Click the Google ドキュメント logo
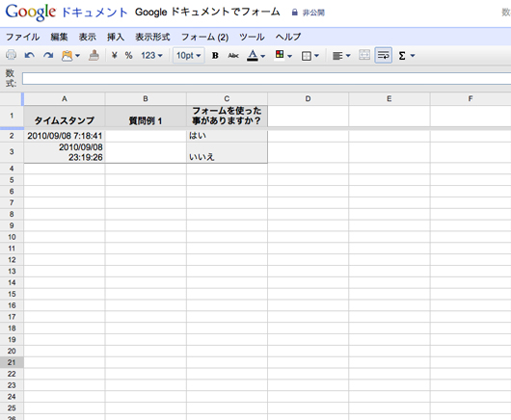The image size is (511, 420). [67, 13]
